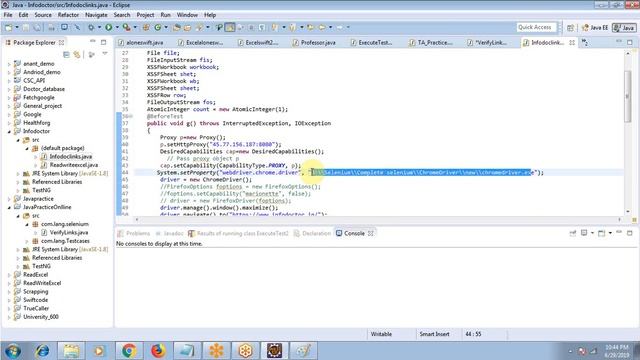Open dropdown arrow next to Run button

click(117, 27)
